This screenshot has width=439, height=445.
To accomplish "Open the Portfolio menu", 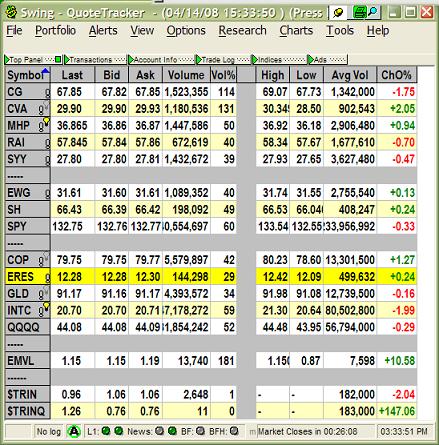I will (x=55, y=31).
